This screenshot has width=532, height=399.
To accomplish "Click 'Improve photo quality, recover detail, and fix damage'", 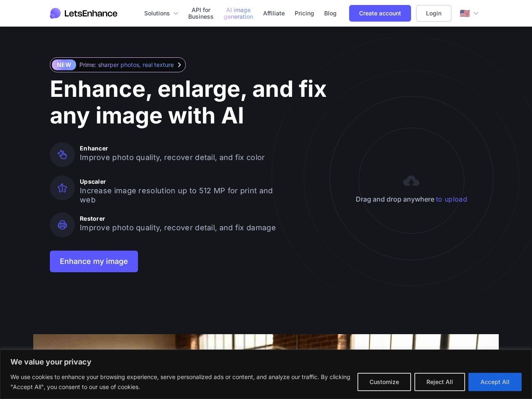I will (x=177, y=228).
